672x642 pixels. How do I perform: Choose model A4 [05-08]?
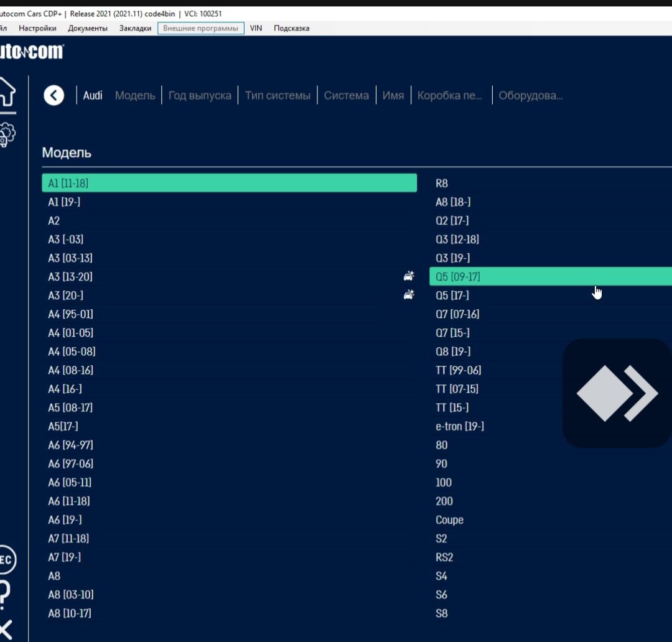click(229, 351)
